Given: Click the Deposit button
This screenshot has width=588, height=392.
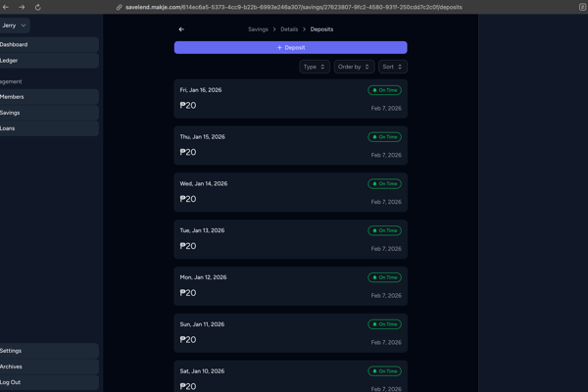Looking at the screenshot, I should click(x=291, y=47).
